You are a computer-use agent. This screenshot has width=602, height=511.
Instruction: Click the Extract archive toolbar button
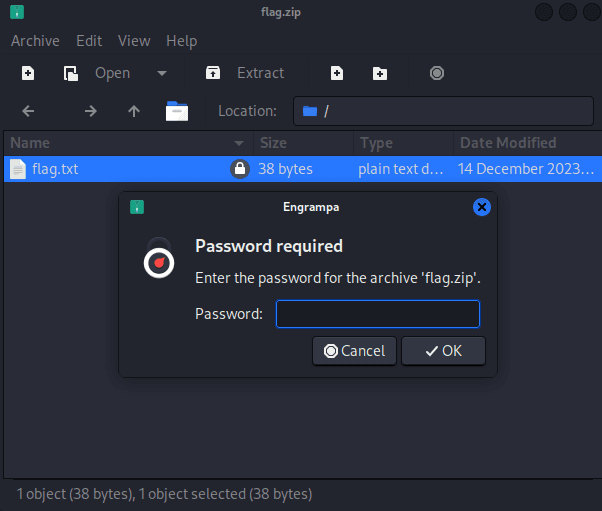[245, 73]
